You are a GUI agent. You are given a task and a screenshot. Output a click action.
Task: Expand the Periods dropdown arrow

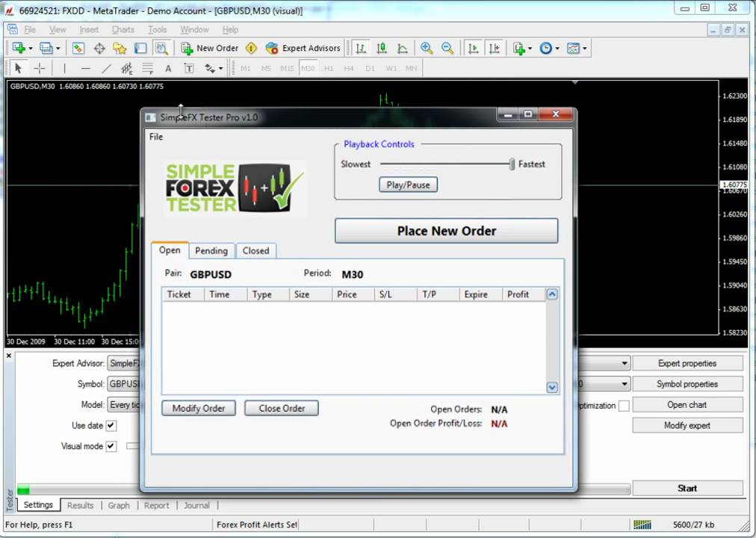click(x=557, y=49)
